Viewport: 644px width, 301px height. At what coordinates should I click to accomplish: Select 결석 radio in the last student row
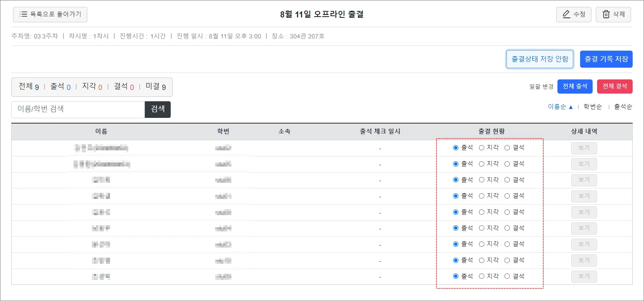coord(507,276)
